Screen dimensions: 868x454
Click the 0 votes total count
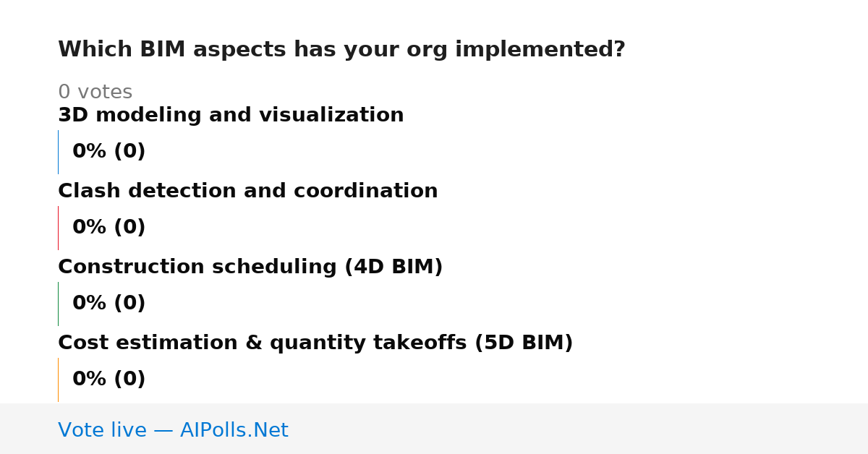pyautogui.click(x=95, y=93)
